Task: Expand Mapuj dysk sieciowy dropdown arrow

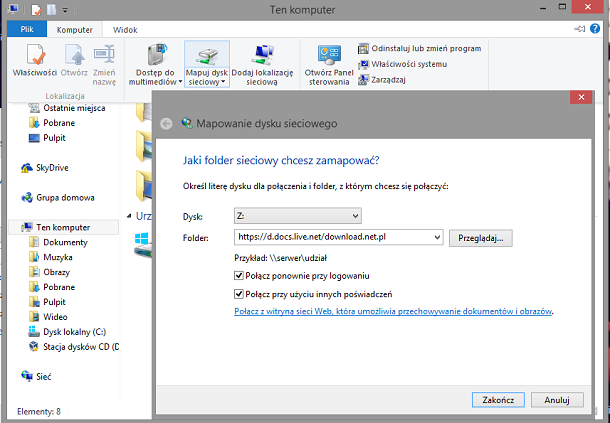Action: (223, 82)
